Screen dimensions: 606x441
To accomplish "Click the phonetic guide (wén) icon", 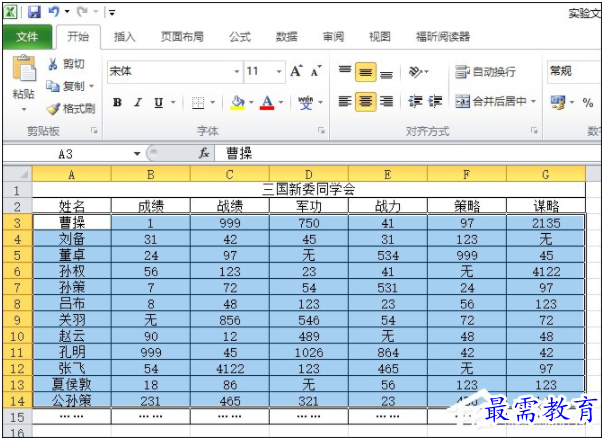I will pyautogui.click(x=305, y=102).
